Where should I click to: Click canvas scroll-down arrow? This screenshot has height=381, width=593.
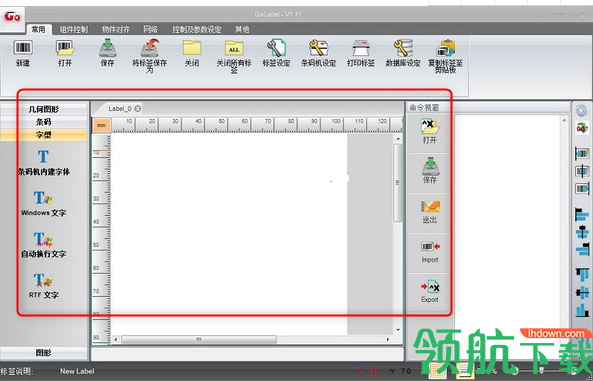tap(398, 330)
